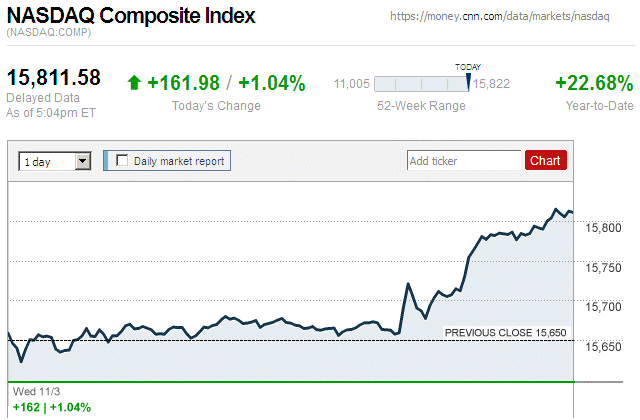Click the 11,005 range low value

pos(352,84)
